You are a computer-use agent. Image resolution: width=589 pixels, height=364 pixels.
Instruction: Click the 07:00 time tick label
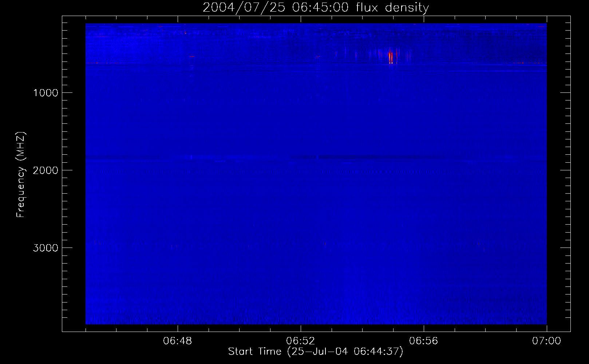point(547,341)
